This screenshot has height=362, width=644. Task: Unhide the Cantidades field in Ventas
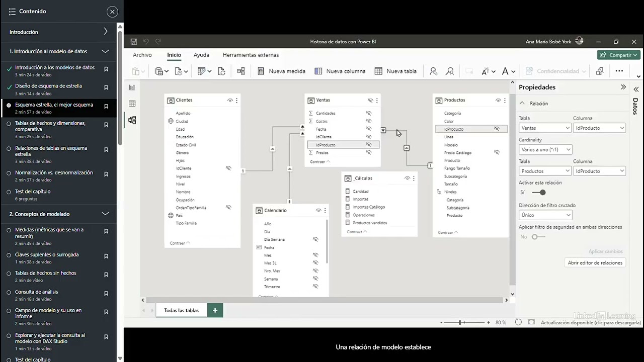369,113
